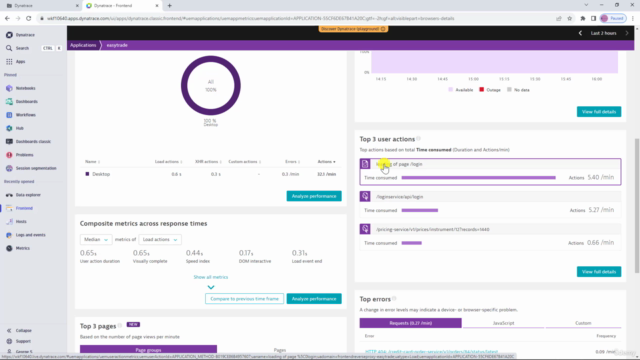Image resolution: width=640 pixels, height=360 pixels.
Task: Open the Hub icon
Action: (9, 128)
